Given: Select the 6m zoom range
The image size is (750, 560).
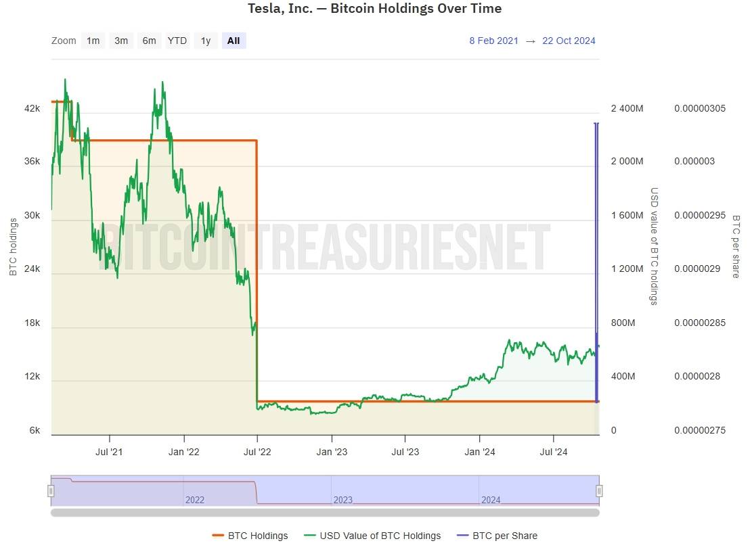Looking at the screenshot, I should (149, 41).
